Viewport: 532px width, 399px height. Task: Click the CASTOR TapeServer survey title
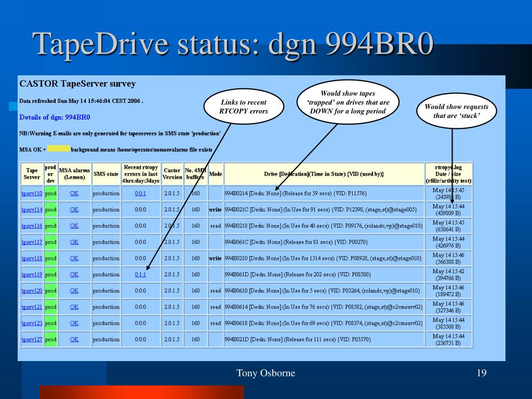(x=78, y=84)
